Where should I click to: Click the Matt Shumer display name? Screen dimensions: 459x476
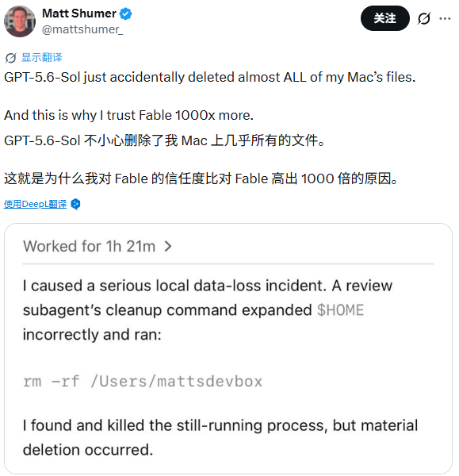[x=79, y=13]
